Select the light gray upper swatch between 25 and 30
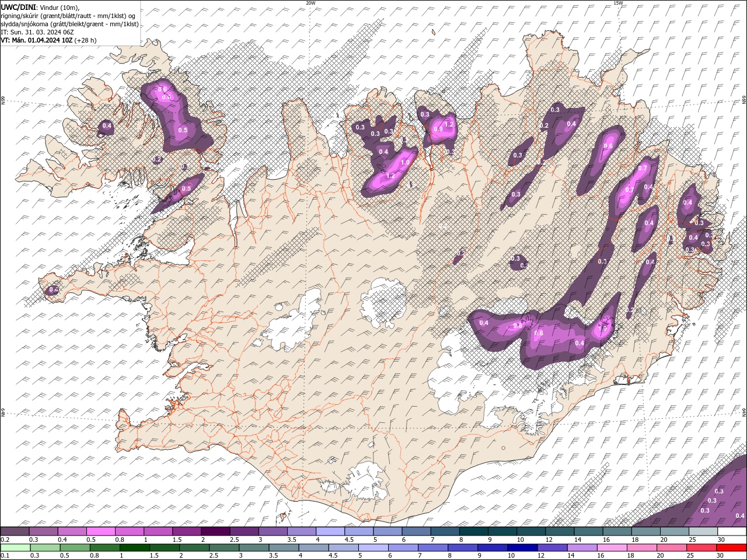 click(703, 531)
